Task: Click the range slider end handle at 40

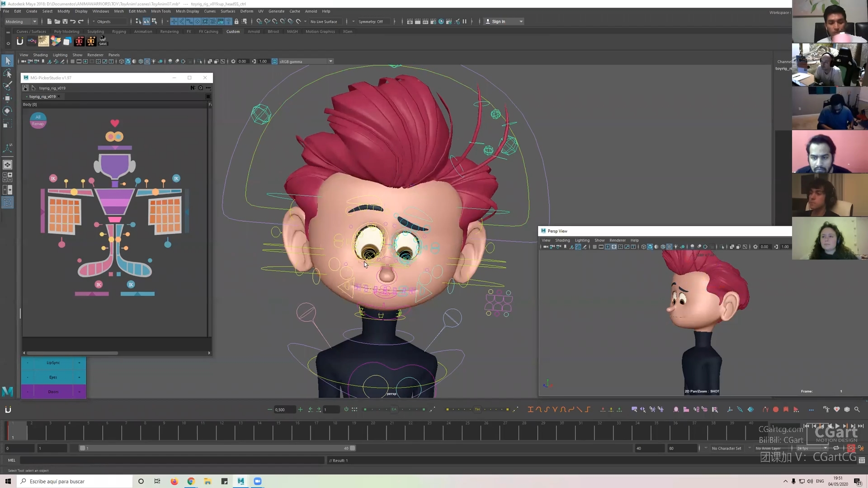Action: (x=353, y=448)
